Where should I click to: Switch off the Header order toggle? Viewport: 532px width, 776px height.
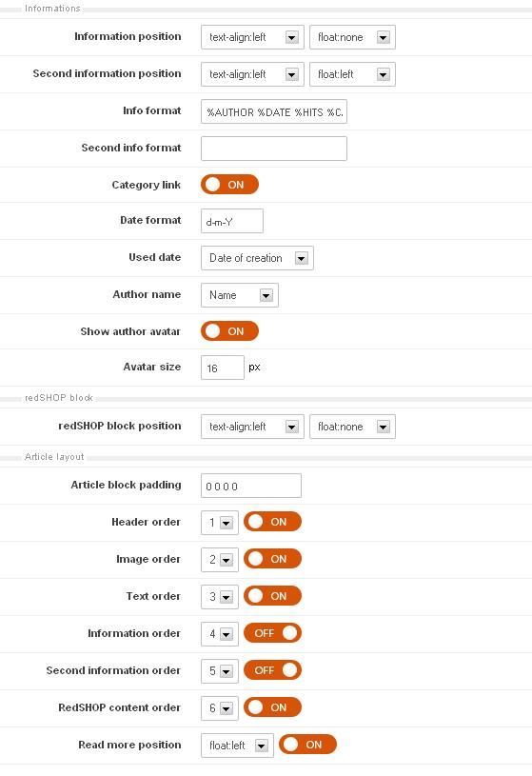(x=273, y=522)
